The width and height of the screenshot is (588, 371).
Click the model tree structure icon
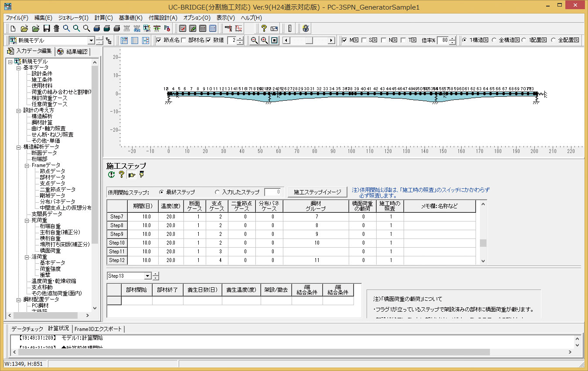point(109,41)
